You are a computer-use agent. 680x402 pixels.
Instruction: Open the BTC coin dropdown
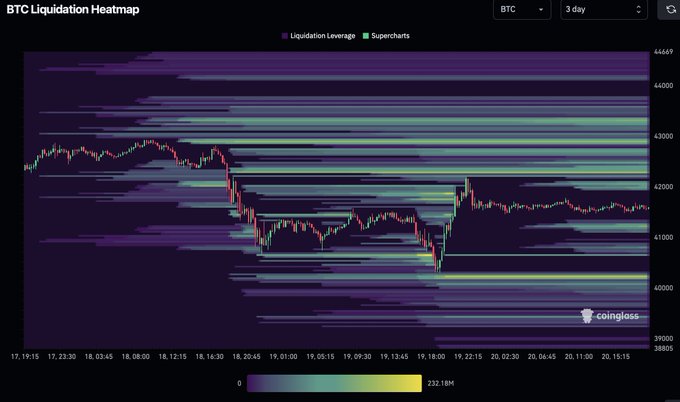[522, 9]
